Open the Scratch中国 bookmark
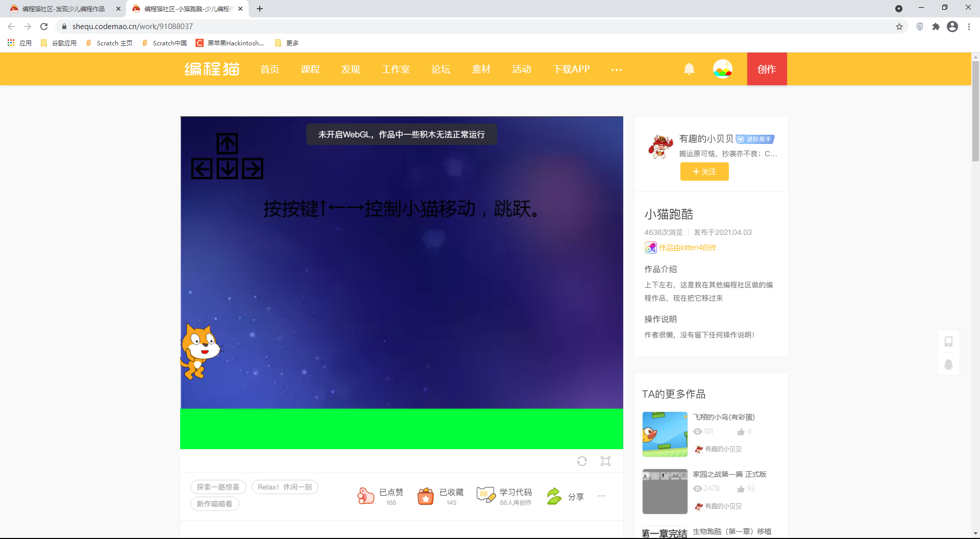 click(x=164, y=43)
